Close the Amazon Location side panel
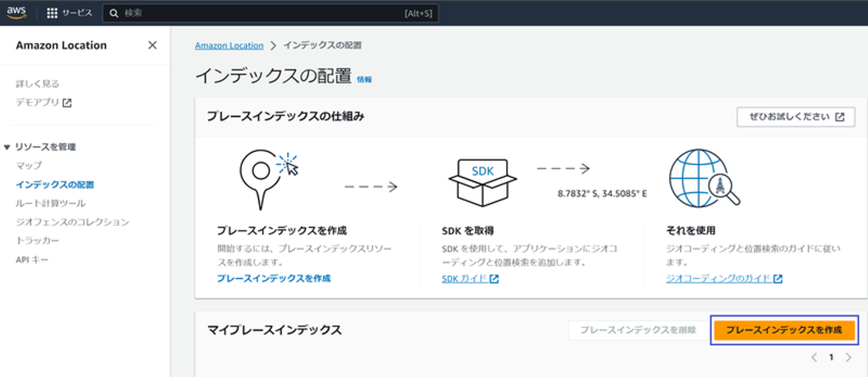Screen dimensions: 868x377 [153, 45]
